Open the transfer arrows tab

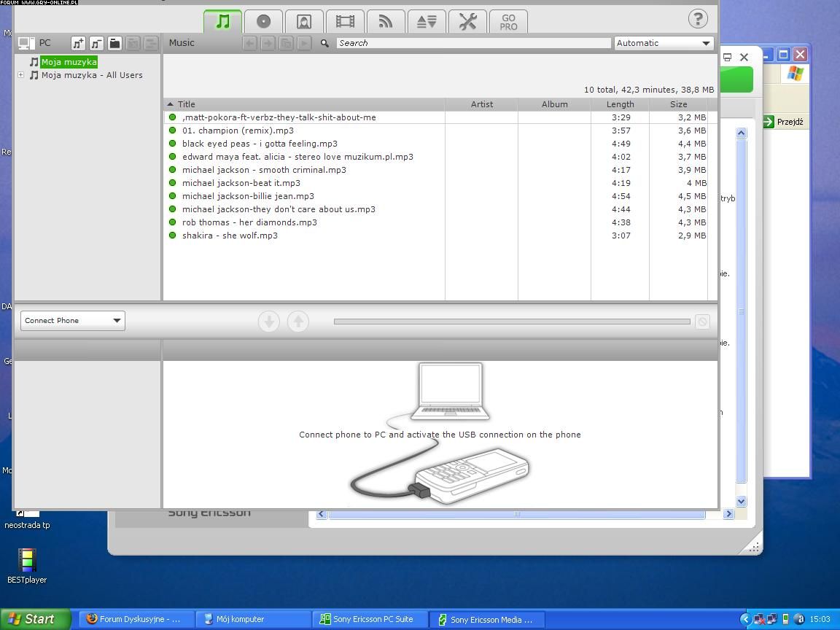(427, 22)
